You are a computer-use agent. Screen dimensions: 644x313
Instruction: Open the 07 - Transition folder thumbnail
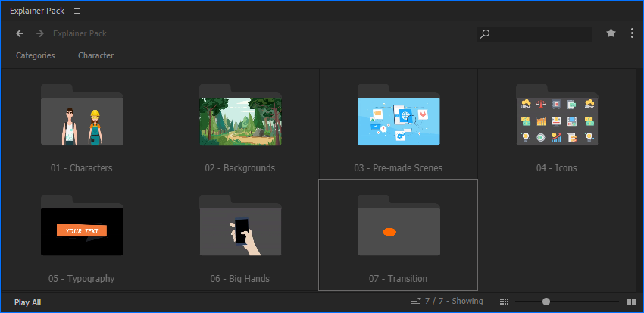pos(399,225)
